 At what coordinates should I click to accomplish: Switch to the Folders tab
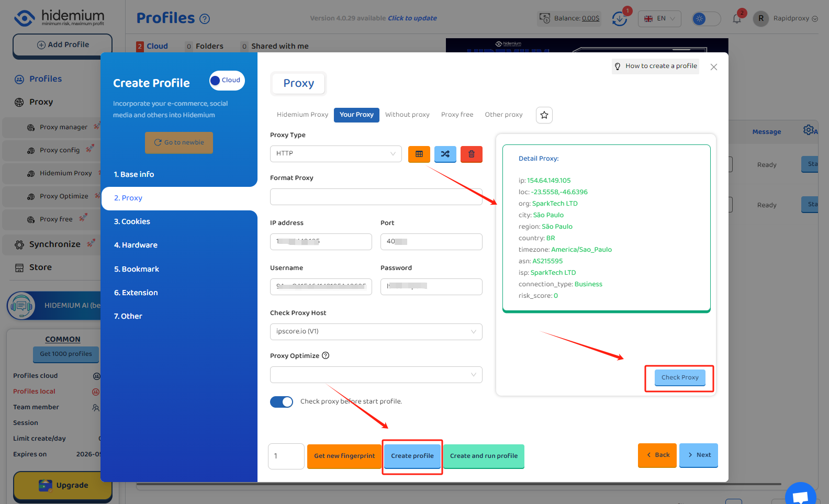click(205, 46)
